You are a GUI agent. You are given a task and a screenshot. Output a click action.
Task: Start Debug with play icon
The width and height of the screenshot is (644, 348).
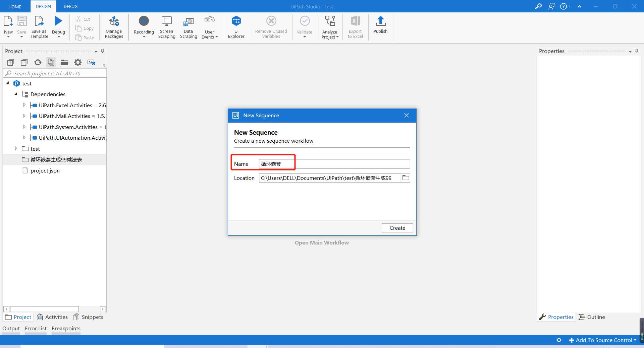click(x=58, y=21)
